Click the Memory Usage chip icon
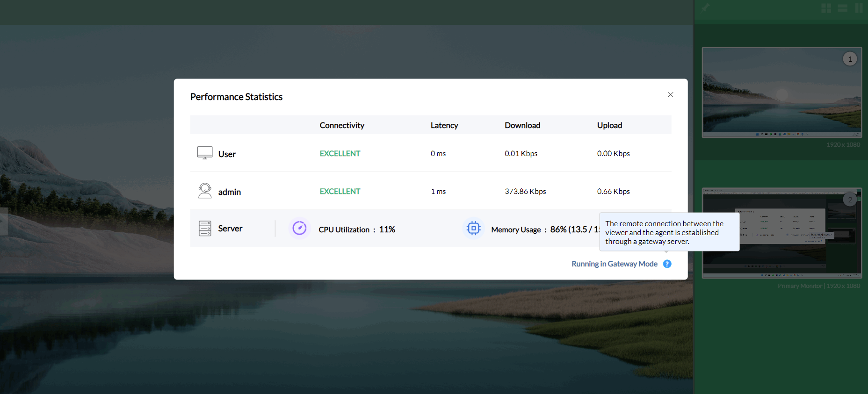The height and width of the screenshot is (394, 868). (x=473, y=228)
